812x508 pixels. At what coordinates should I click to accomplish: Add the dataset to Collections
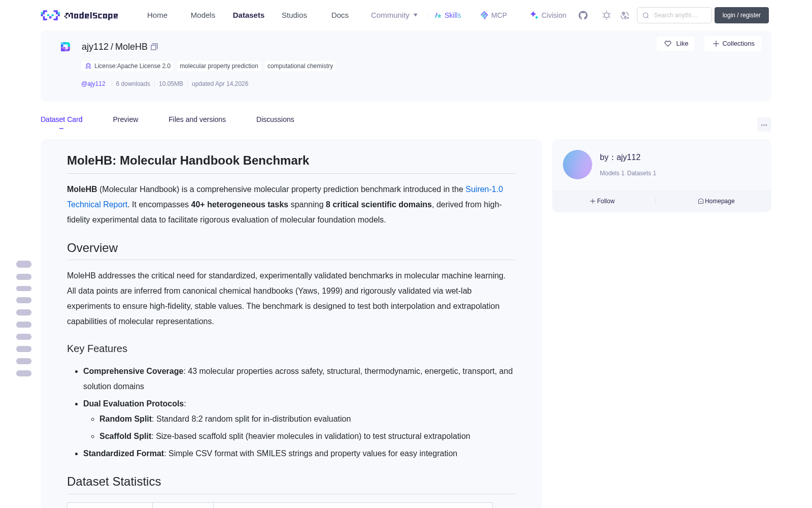[x=733, y=44]
